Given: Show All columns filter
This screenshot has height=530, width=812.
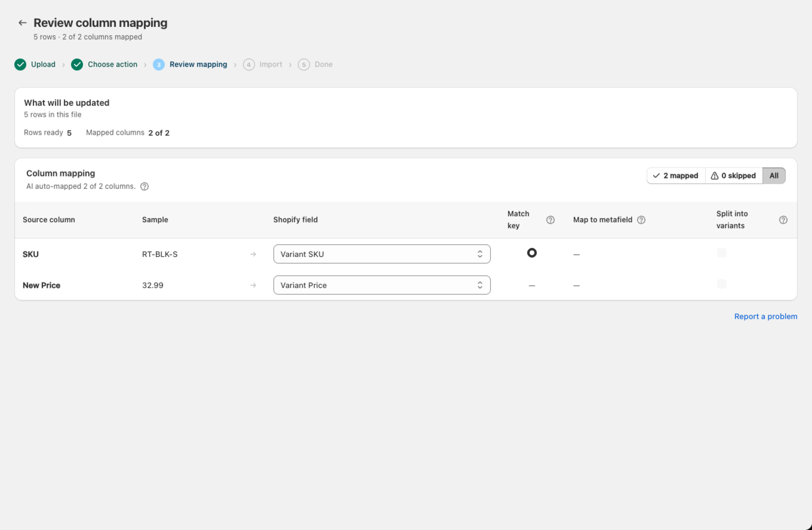Looking at the screenshot, I should tap(774, 176).
